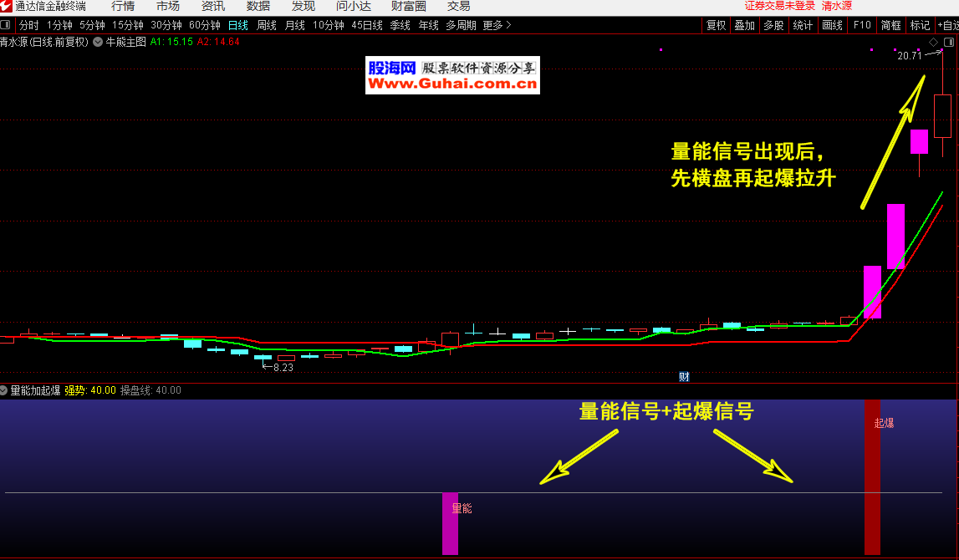Switch to the 周线 weekly period tab

click(x=267, y=25)
